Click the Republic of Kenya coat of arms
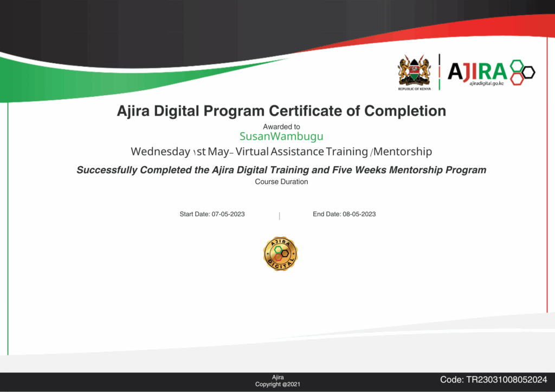Viewport: 555px width, 392px height. 414,70
